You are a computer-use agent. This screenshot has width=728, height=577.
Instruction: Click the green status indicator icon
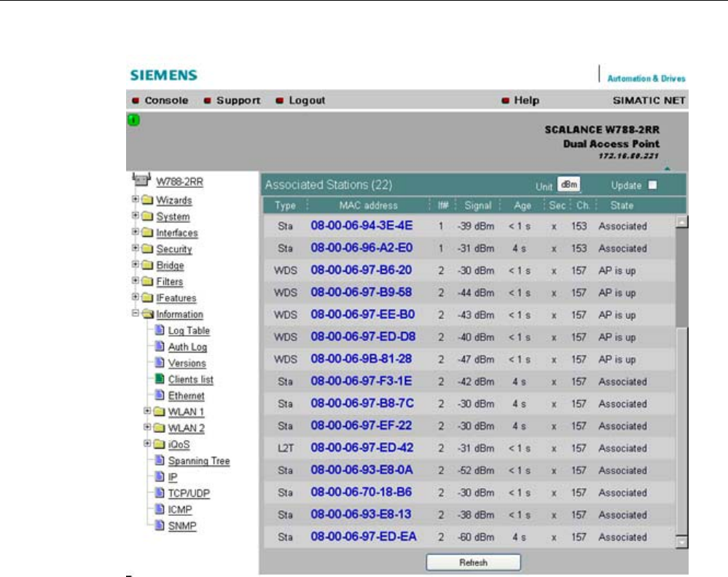click(133, 120)
